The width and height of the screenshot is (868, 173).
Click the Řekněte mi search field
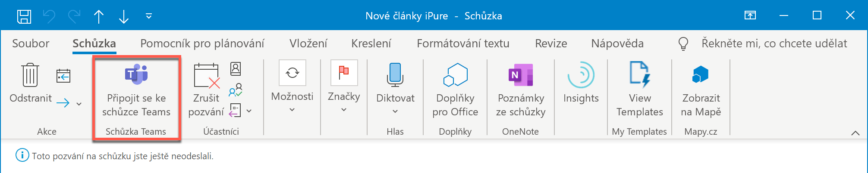tap(774, 43)
